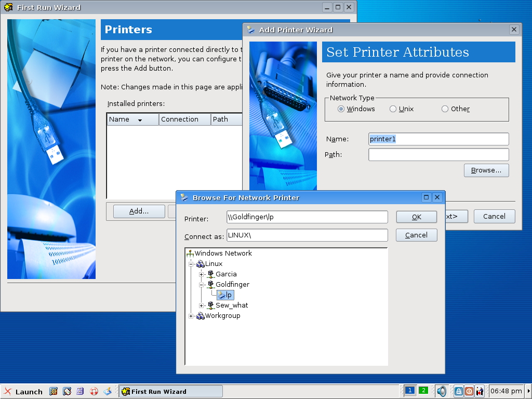The height and width of the screenshot is (399, 532).
Task: Click the Connect as input field
Action: click(307, 235)
